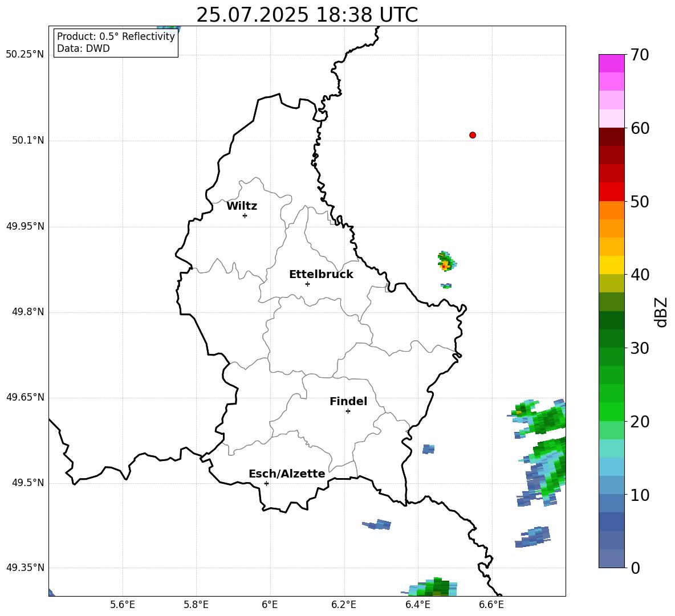Viewport: 675px width, 616px height.
Task: Click the 49.5°N latitude label
Action: (29, 483)
